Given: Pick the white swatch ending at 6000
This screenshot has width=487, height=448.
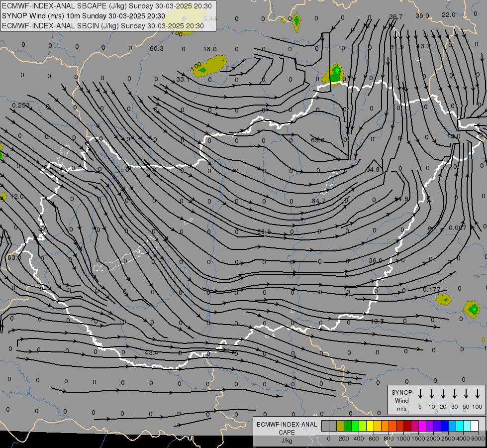Looking at the screenshot, I should tap(474, 426).
